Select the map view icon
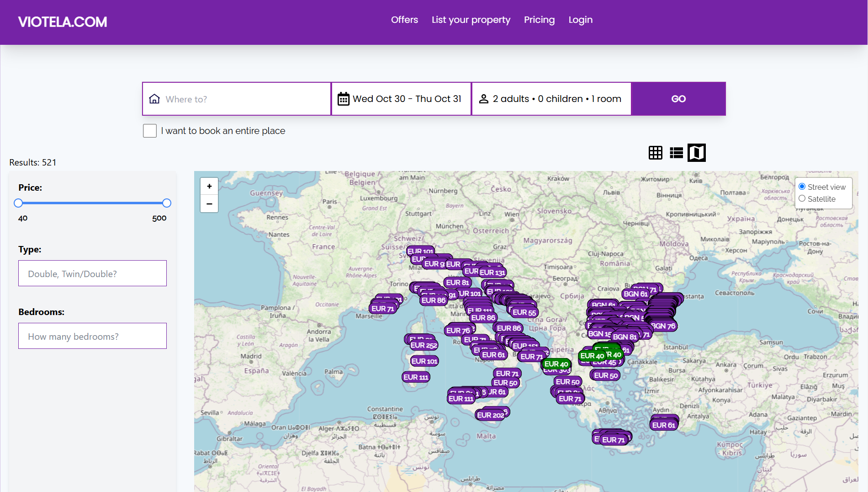The width and height of the screenshot is (868, 492). [697, 153]
